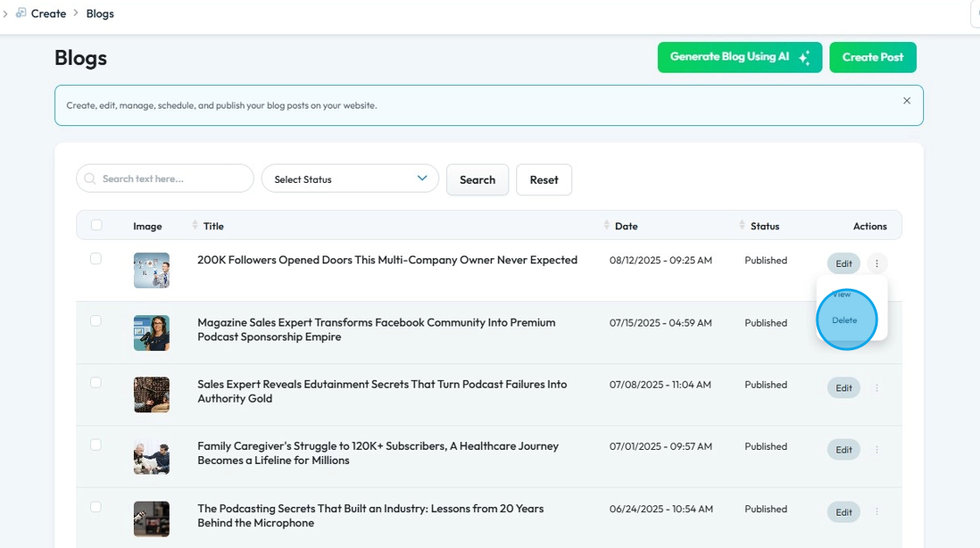This screenshot has height=548, width=980.
Task: Click the sort icon beside Date column
Action: pos(606,226)
